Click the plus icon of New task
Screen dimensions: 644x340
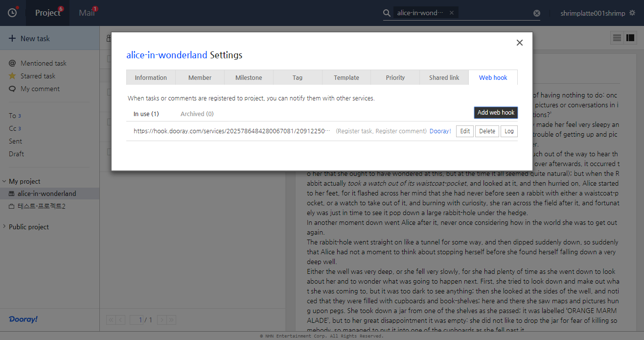[x=12, y=38]
